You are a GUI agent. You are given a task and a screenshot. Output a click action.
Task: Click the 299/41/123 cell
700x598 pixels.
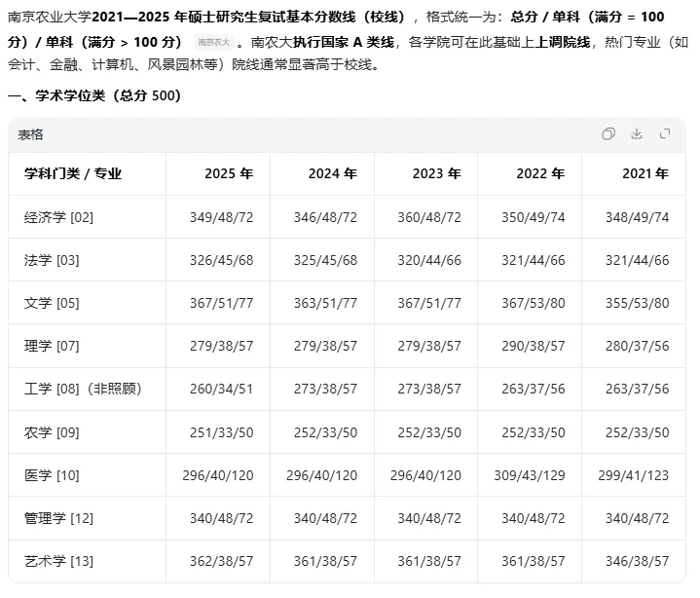634,475
